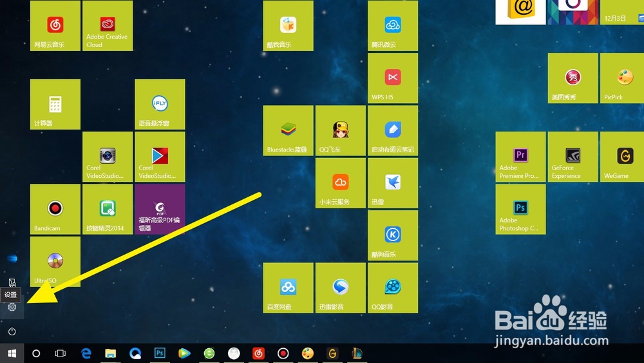Open the 小米云服务 tile
Viewport: 644px width, 363px height.
point(341,183)
